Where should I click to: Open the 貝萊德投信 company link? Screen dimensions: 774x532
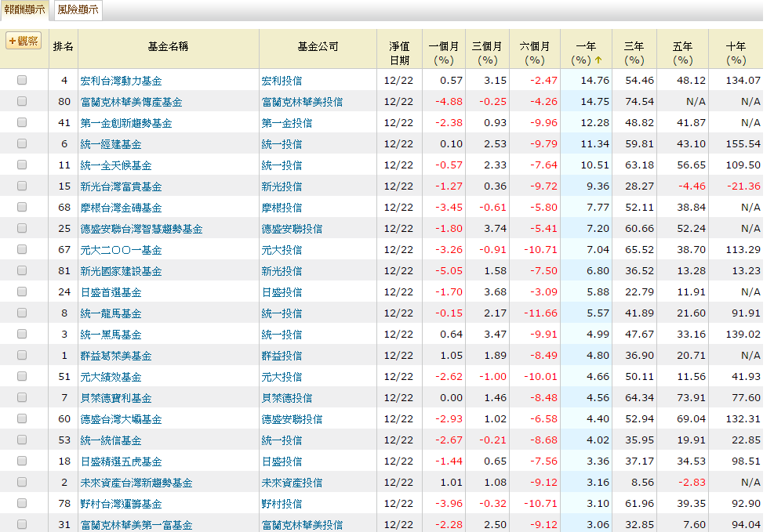coord(286,398)
